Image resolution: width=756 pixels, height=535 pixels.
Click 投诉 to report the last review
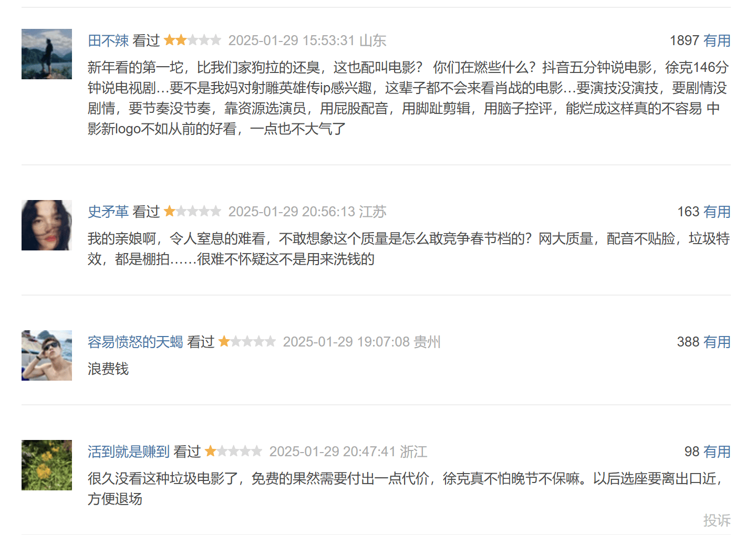click(717, 520)
